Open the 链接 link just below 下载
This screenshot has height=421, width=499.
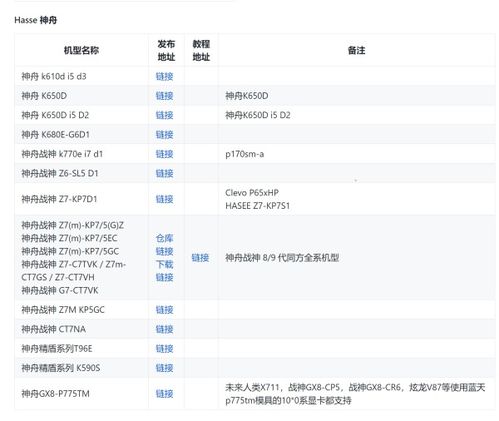pyautogui.click(x=164, y=277)
